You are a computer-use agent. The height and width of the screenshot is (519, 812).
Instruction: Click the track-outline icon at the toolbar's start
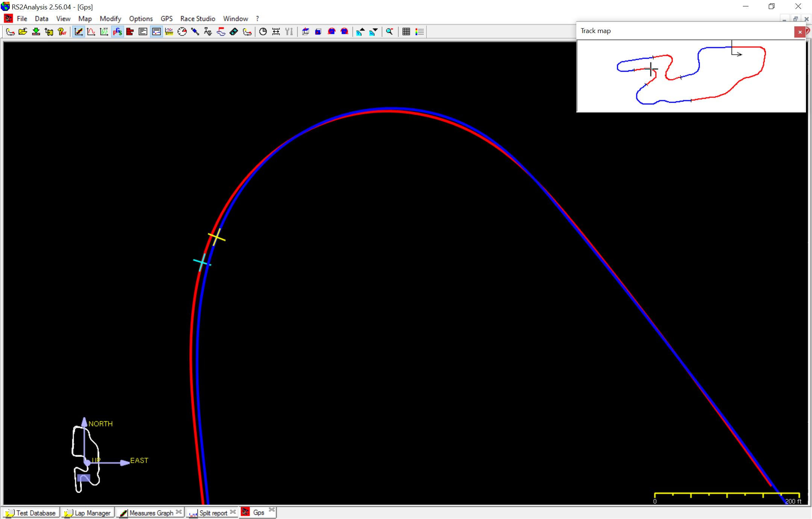pos(10,32)
